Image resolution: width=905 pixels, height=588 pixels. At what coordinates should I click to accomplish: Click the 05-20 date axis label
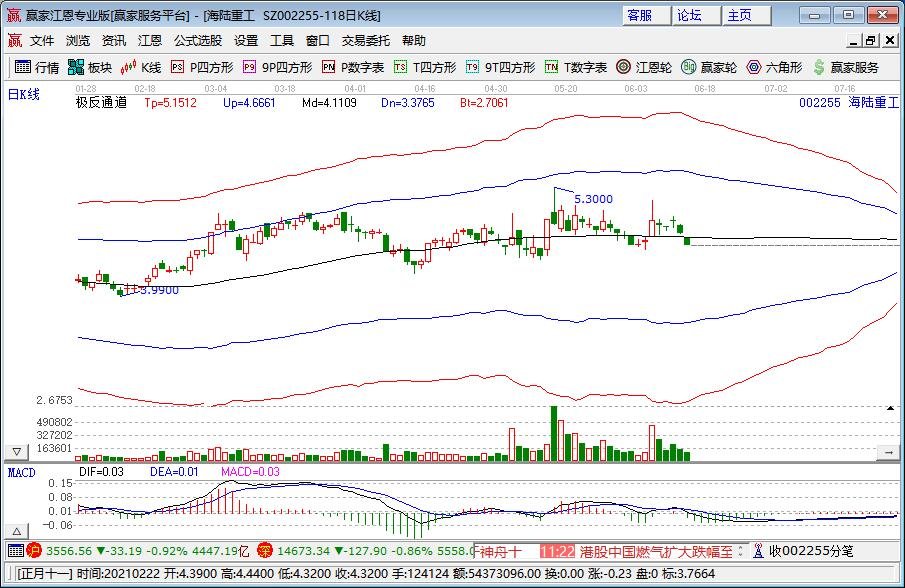point(566,88)
